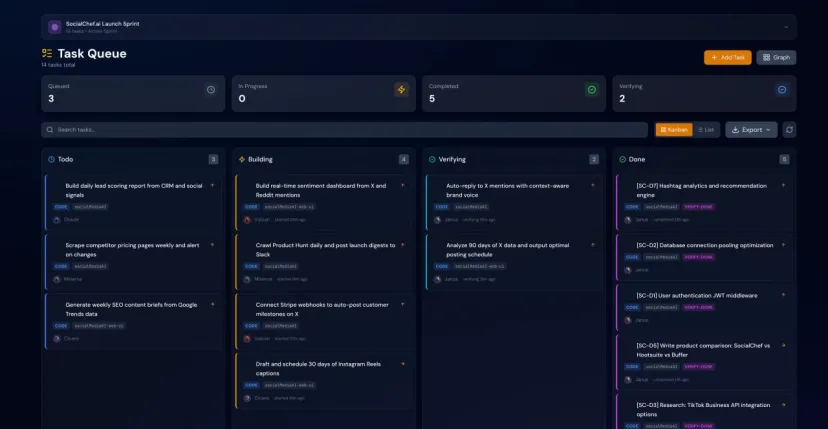Click priority arrow on sentiment dashboard card
Screen dimensions: 828x429
click(403, 185)
